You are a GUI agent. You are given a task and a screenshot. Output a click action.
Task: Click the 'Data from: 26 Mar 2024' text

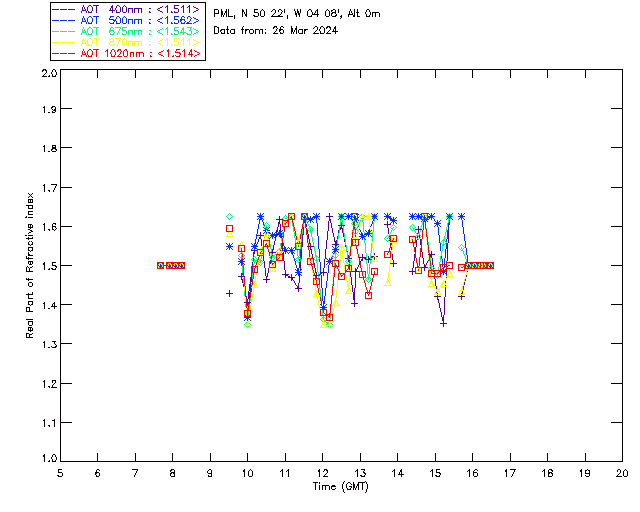[275, 30]
